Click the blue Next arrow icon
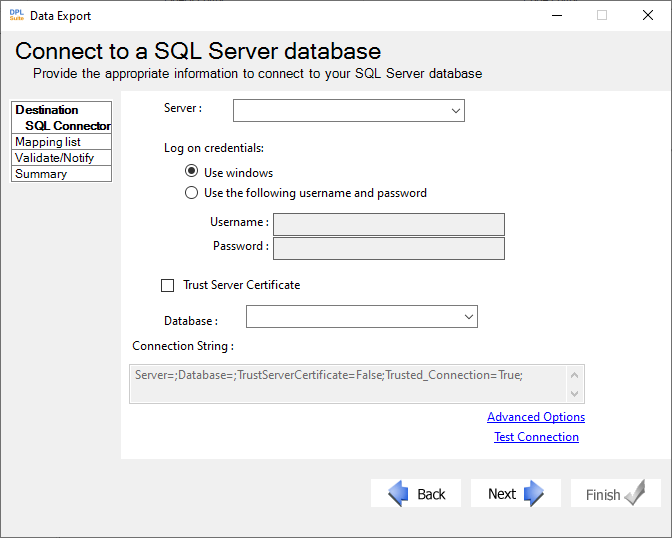 click(534, 493)
